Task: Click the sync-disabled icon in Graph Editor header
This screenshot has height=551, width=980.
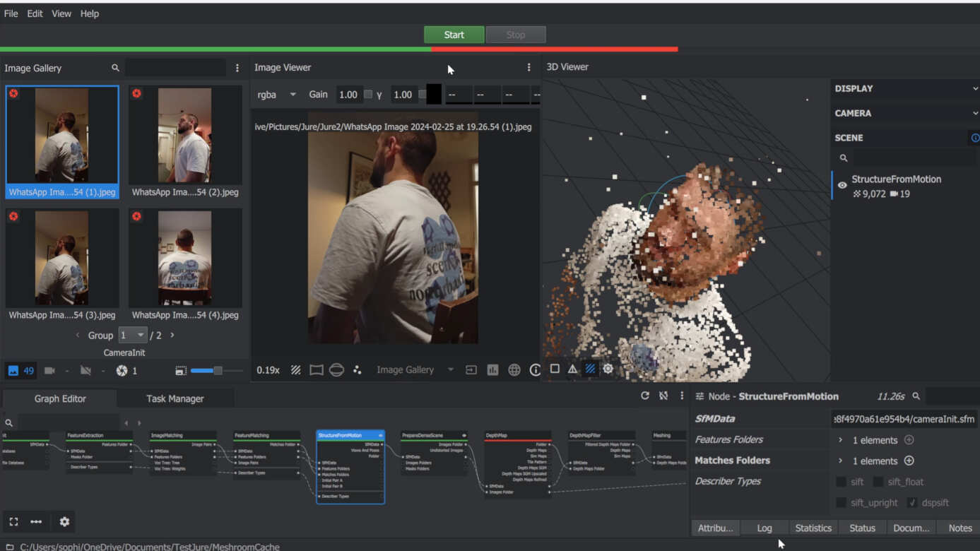Action: [x=663, y=396]
